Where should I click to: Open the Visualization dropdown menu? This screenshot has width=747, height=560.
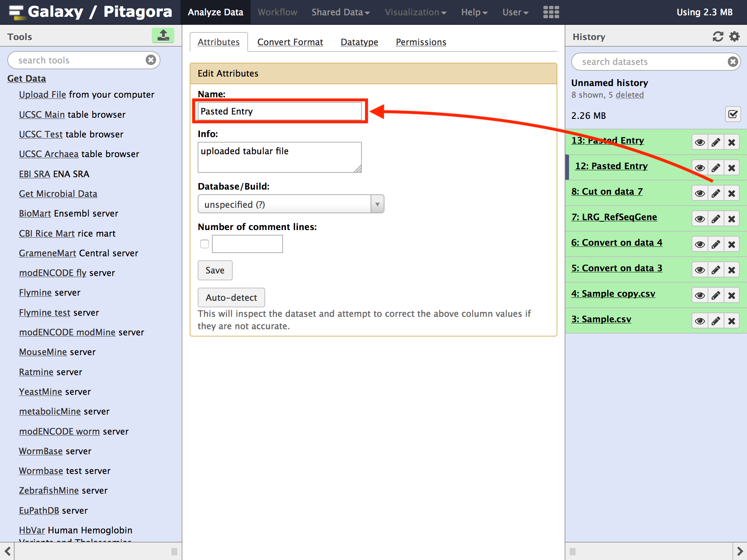(x=415, y=12)
